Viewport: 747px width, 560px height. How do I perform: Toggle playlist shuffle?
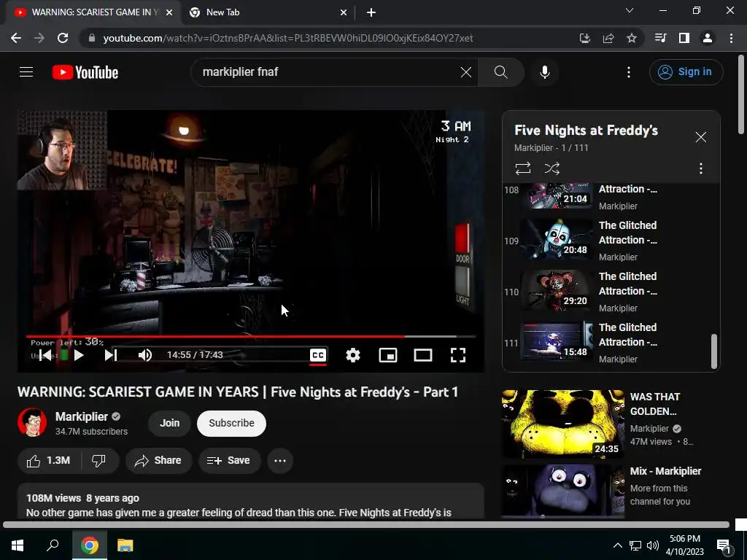(551, 168)
